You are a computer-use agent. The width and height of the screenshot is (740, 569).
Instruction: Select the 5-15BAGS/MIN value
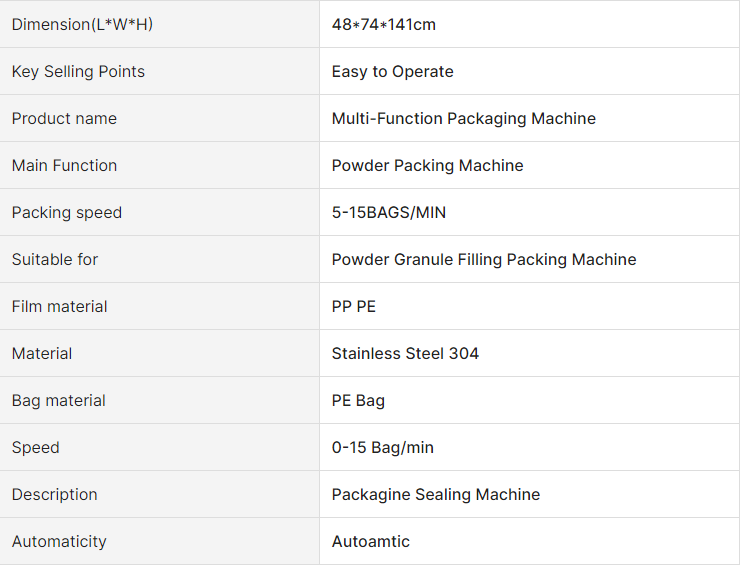tap(388, 213)
